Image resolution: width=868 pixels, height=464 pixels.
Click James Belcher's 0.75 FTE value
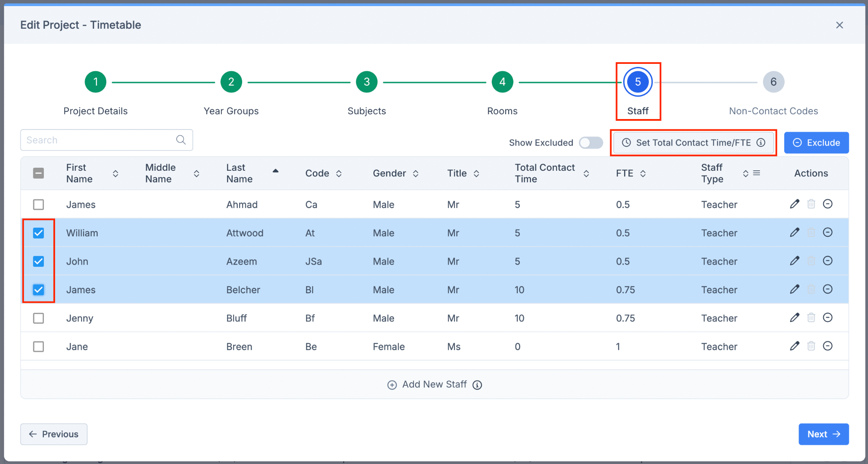pyautogui.click(x=625, y=290)
